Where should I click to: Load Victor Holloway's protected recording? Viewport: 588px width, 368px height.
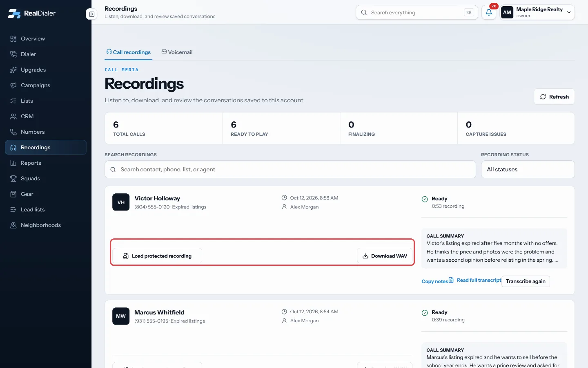[157, 256]
